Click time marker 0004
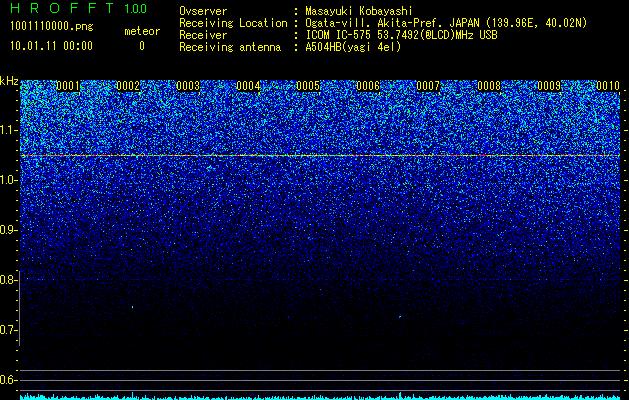The image size is (629, 400). [x=248, y=86]
